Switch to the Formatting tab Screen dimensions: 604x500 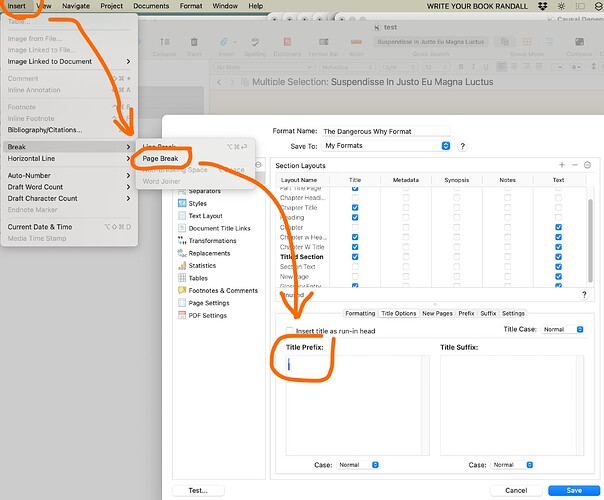point(360,313)
